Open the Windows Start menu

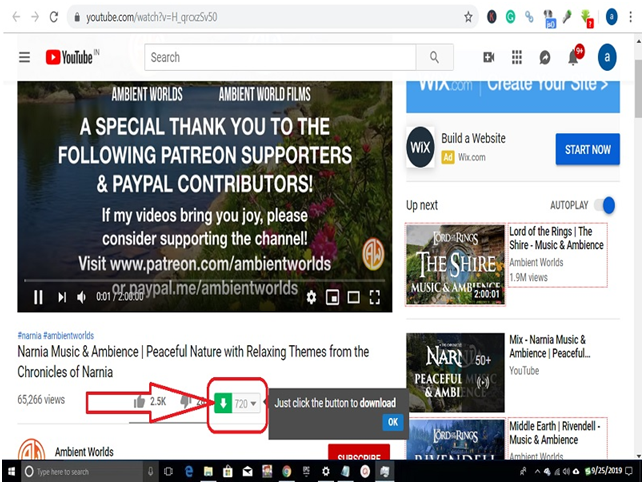tap(12, 472)
